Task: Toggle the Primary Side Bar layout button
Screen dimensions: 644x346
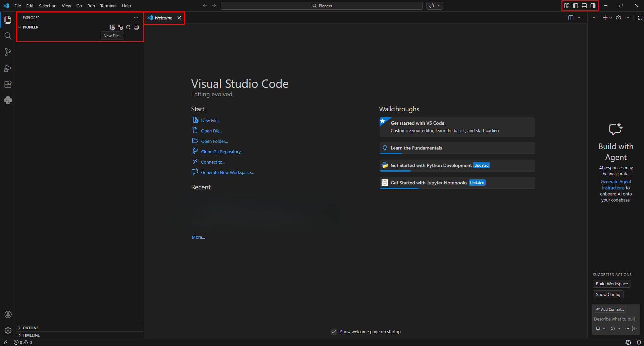Action: (x=576, y=6)
